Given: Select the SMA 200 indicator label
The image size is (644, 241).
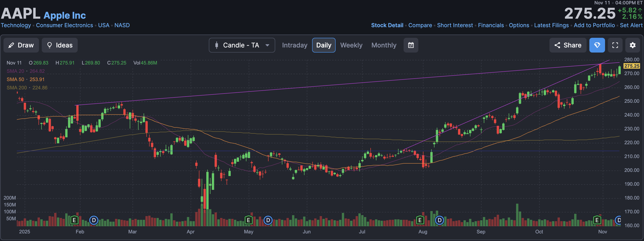Looking at the screenshot, I should (x=17, y=88).
